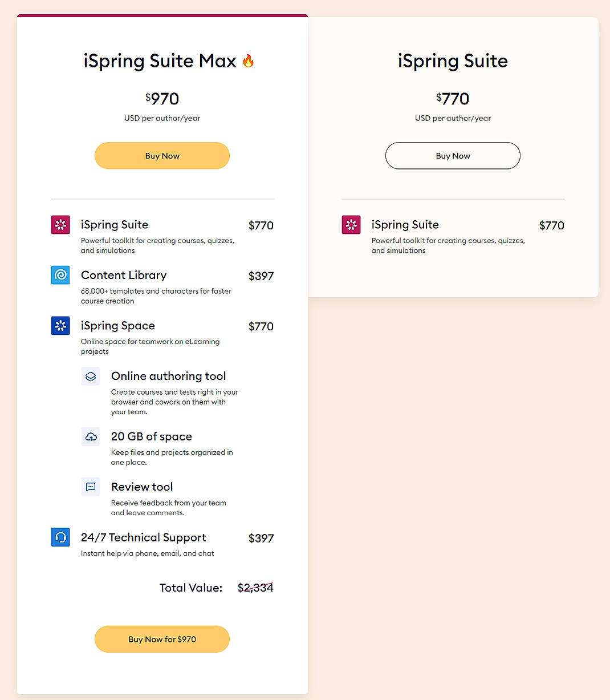This screenshot has height=700, width=610.
Task: Click Buy Now for $970 at the bottom
Action: click(x=162, y=639)
